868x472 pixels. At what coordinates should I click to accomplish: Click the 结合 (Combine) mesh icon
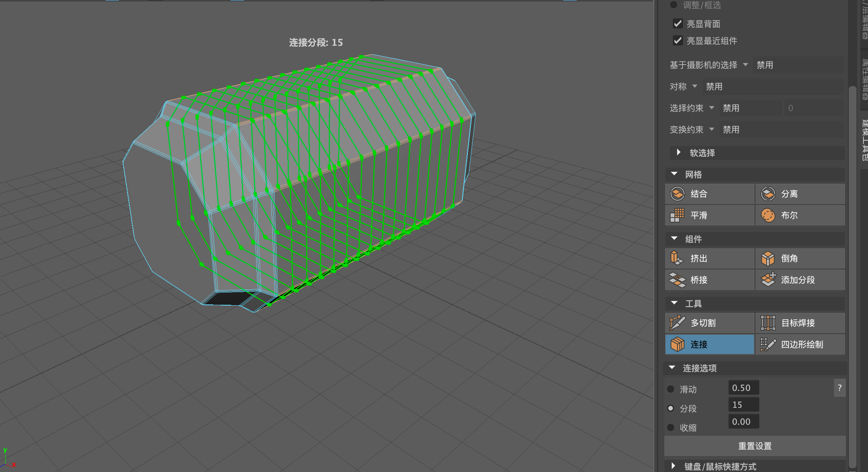[x=678, y=194]
